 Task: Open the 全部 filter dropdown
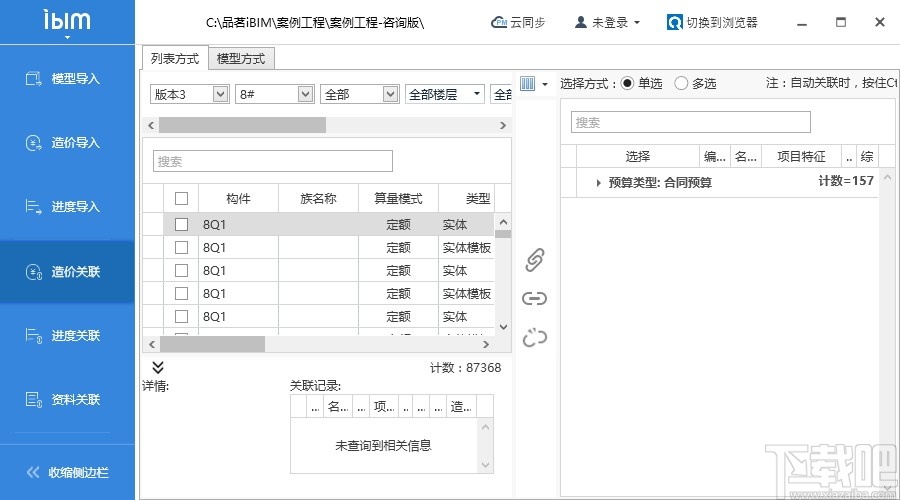(359, 94)
